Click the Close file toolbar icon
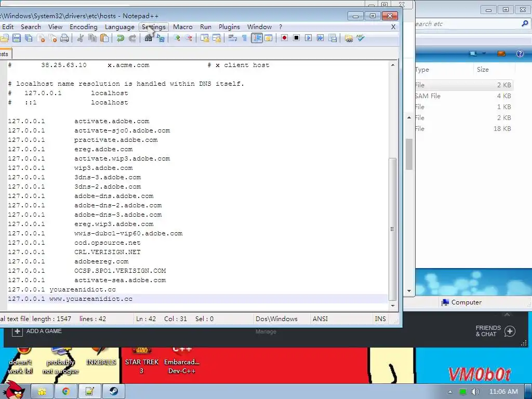532x399 pixels. tap(41, 38)
